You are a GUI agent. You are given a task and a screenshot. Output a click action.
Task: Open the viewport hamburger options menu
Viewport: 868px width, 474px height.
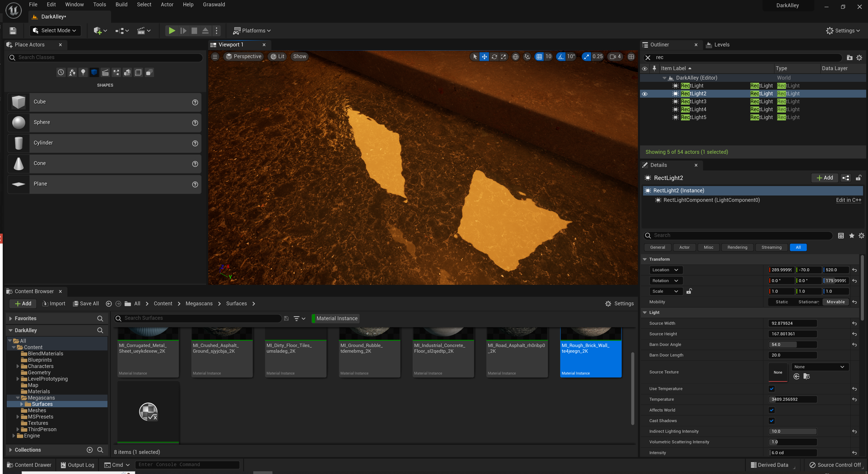pyautogui.click(x=215, y=57)
